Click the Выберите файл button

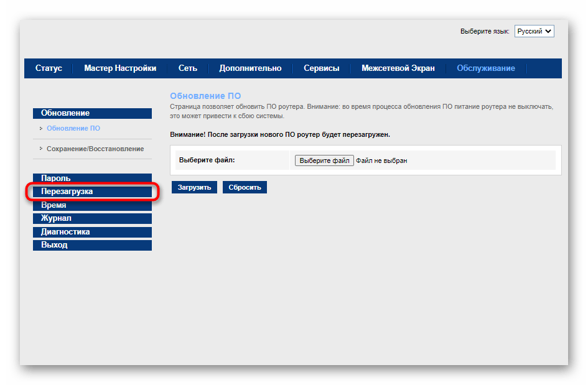pos(324,160)
